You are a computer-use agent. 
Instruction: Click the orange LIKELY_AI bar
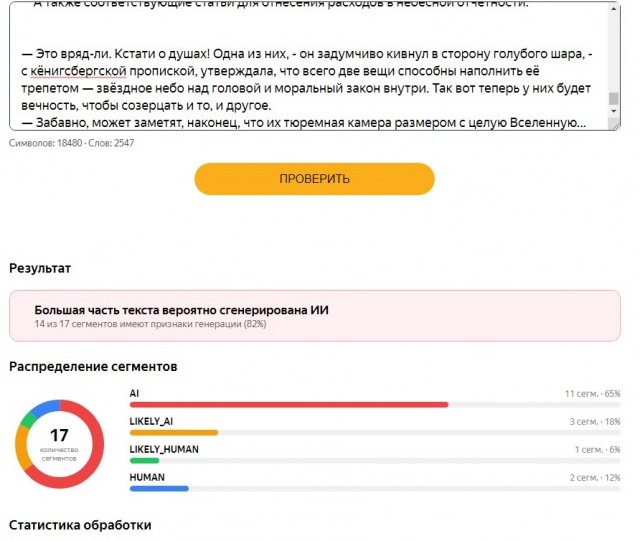174,433
